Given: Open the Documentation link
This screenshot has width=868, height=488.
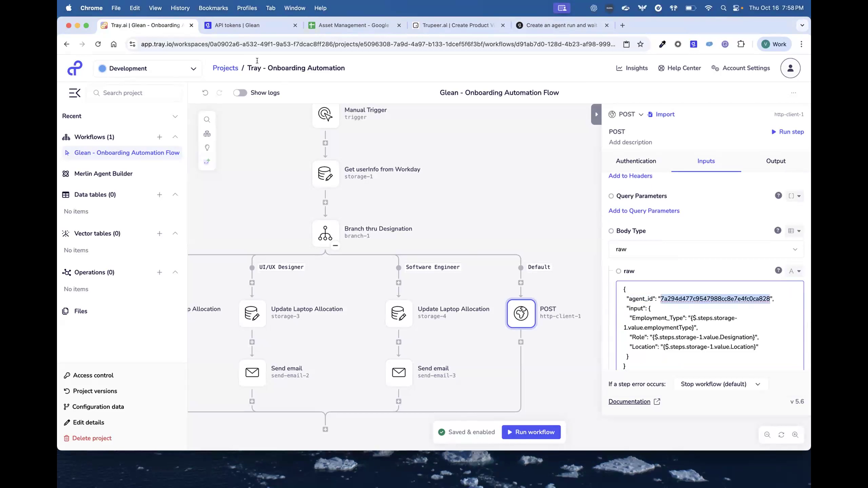Looking at the screenshot, I should 630,401.
